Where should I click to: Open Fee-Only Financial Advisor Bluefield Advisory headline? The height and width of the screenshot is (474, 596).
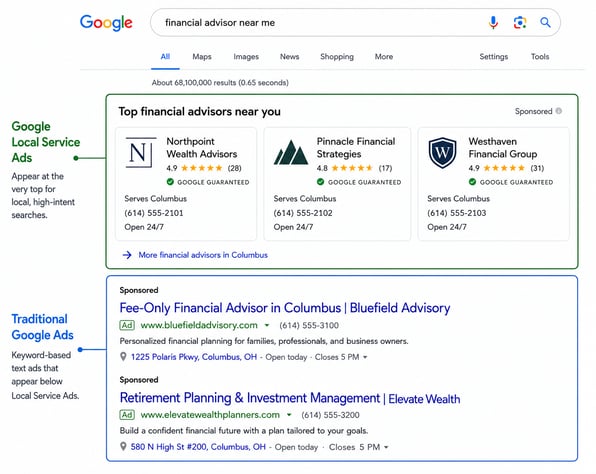[x=285, y=308]
